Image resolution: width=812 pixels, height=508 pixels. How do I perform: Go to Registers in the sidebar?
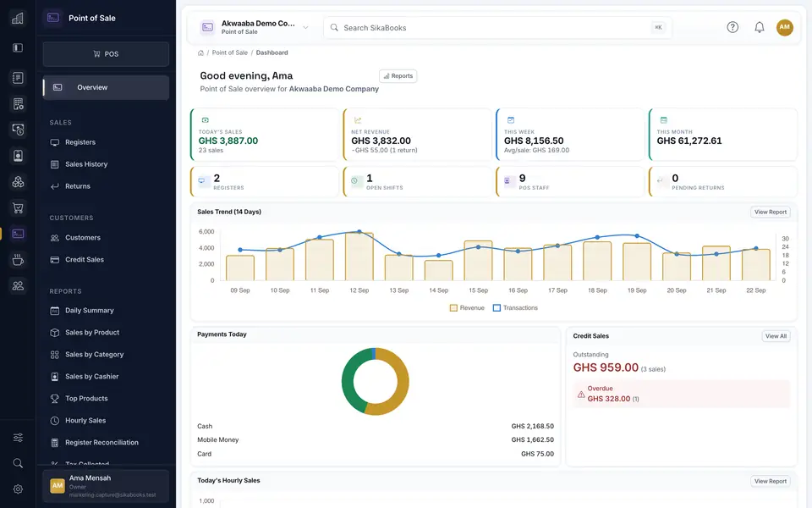point(106,142)
